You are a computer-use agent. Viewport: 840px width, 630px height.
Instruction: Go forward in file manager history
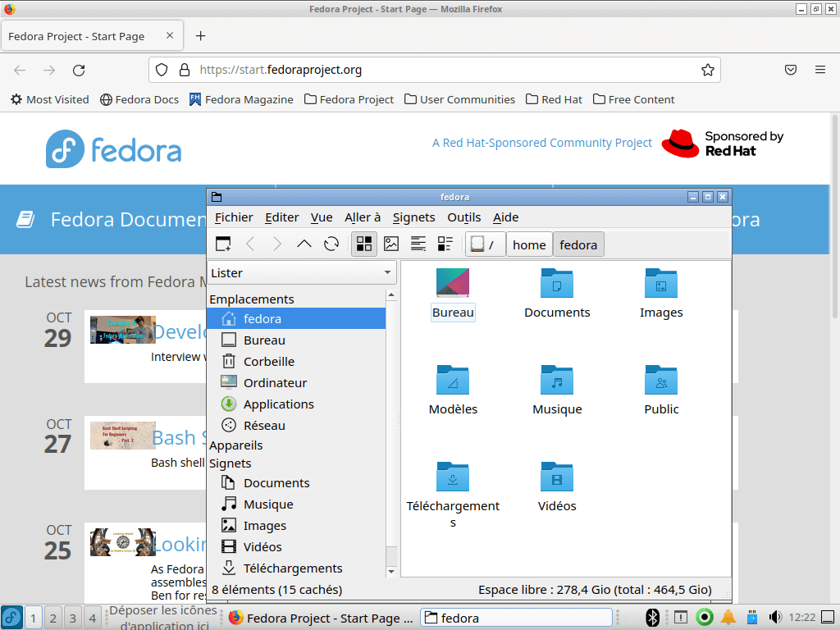(277, 244)
